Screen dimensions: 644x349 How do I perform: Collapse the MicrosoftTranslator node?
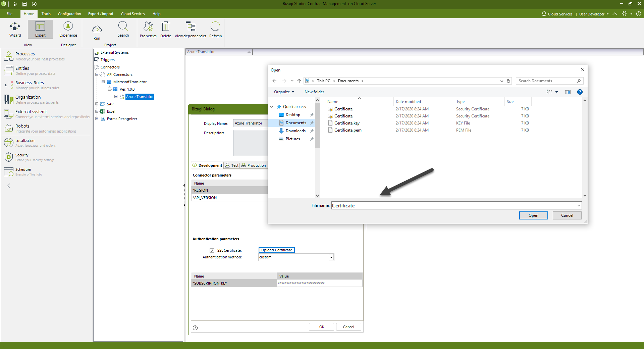(x=103, y=82)
